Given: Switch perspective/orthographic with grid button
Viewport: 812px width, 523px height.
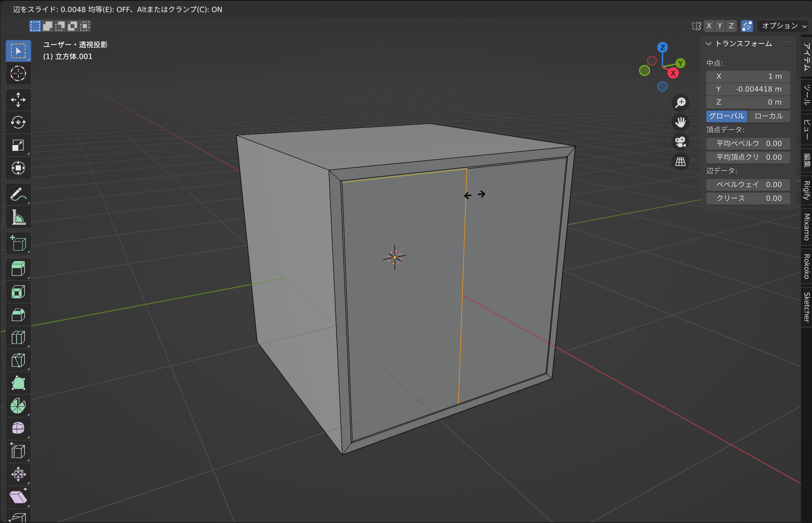Looking at the screenshot, I should [680, 162].
